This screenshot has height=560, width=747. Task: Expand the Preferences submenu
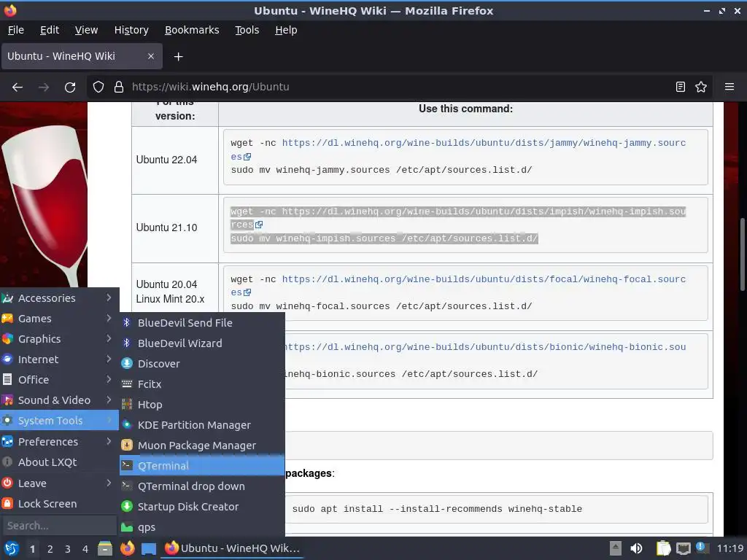59,442
